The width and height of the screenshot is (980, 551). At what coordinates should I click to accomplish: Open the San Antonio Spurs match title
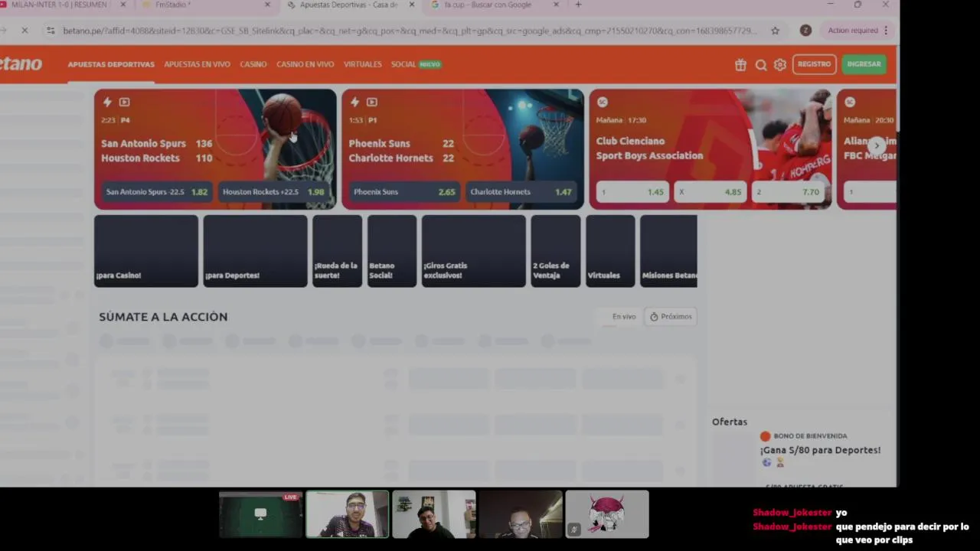[x=143, y=143]
